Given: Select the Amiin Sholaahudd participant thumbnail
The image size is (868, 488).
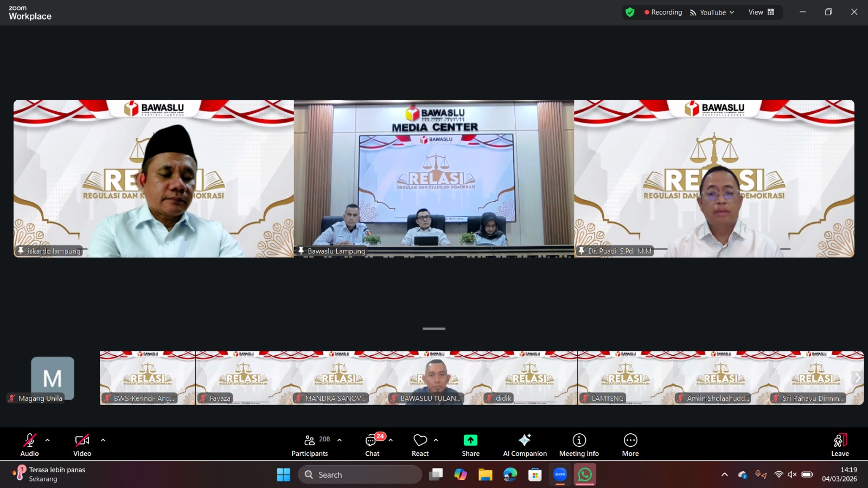Looking at the screenshot, I should click(x=720, y=378).
